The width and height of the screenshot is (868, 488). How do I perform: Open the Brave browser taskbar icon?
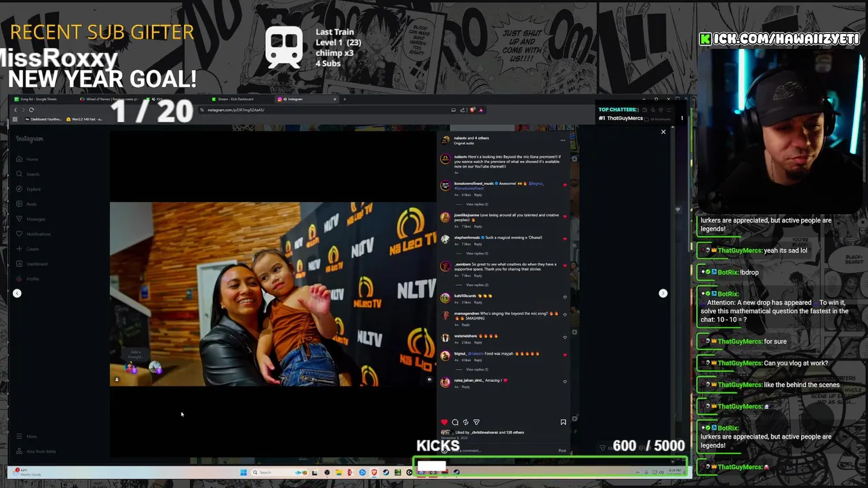pos(374,472)
